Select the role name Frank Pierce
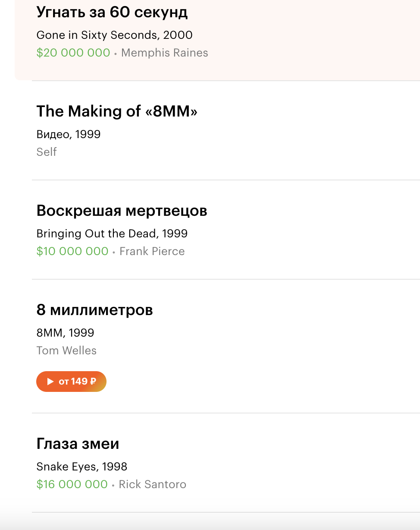420x530 pixels. (152, 251)
